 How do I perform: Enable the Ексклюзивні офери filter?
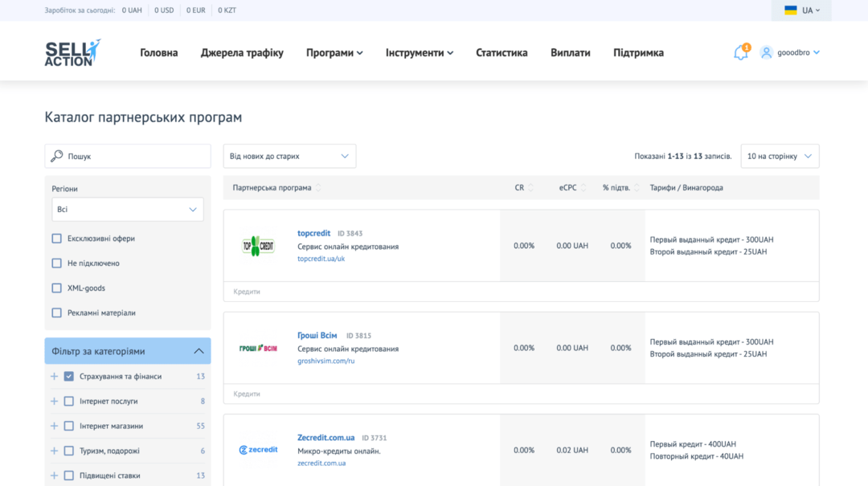pyautogui.click(x=56, y=238)
